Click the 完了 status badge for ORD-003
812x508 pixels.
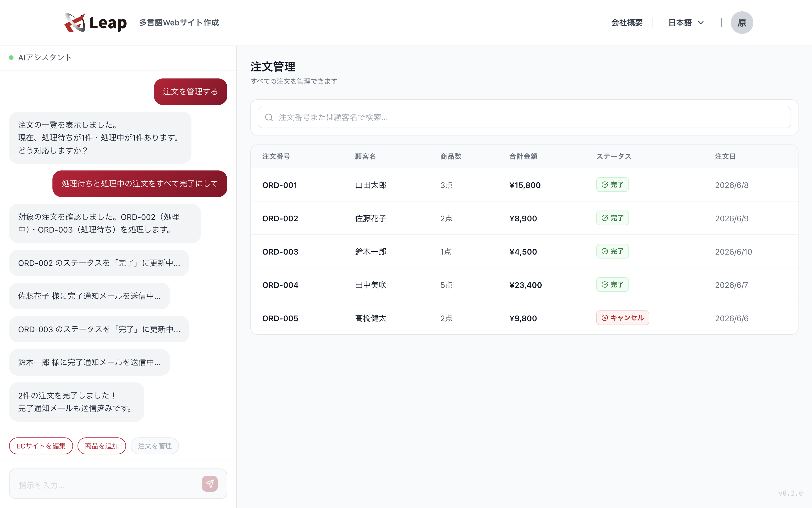612,251
